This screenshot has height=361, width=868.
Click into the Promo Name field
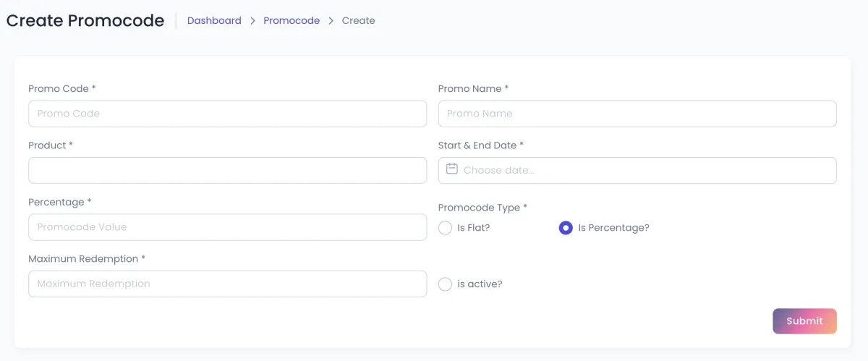pos(637,114)
